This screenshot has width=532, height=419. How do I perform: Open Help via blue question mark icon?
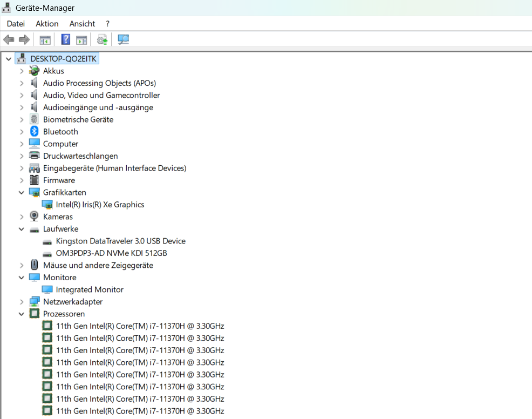coord(66,39)
